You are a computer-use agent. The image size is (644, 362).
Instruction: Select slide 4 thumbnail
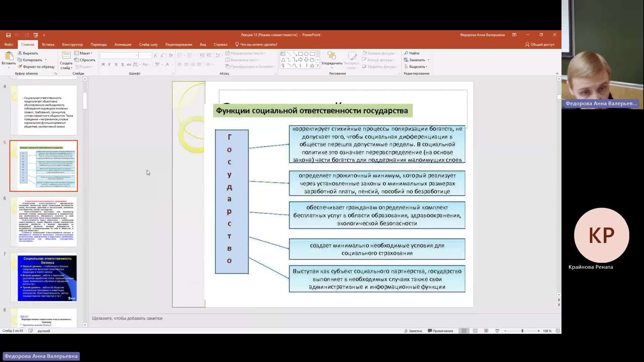[x=44, y=110]
